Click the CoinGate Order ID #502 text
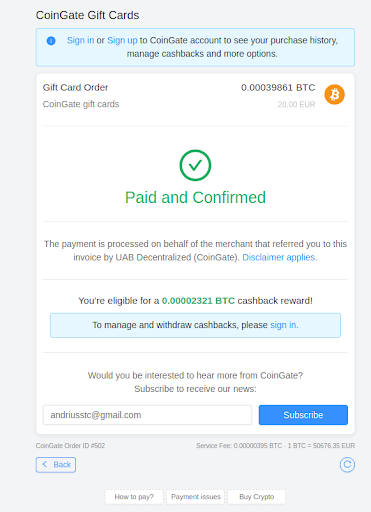The height and width of the screenshot is (512, 371). (x=70, y=446)
